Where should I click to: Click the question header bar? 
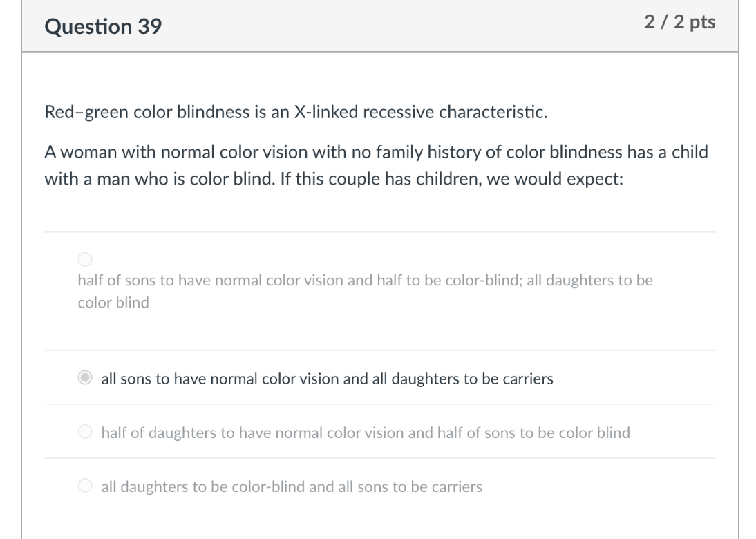(379, 28)
